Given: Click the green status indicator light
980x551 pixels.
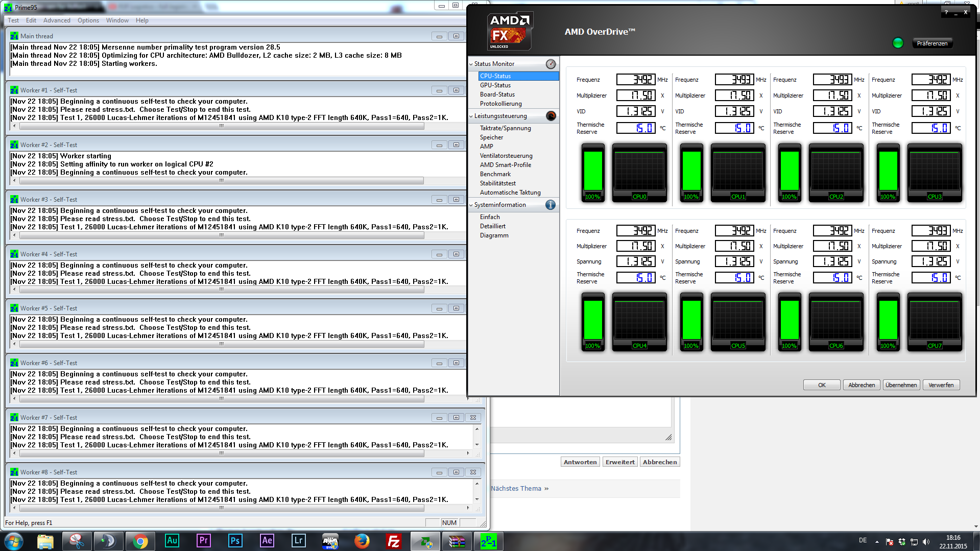Looking at the screenshot, I should tap(898, 43).
